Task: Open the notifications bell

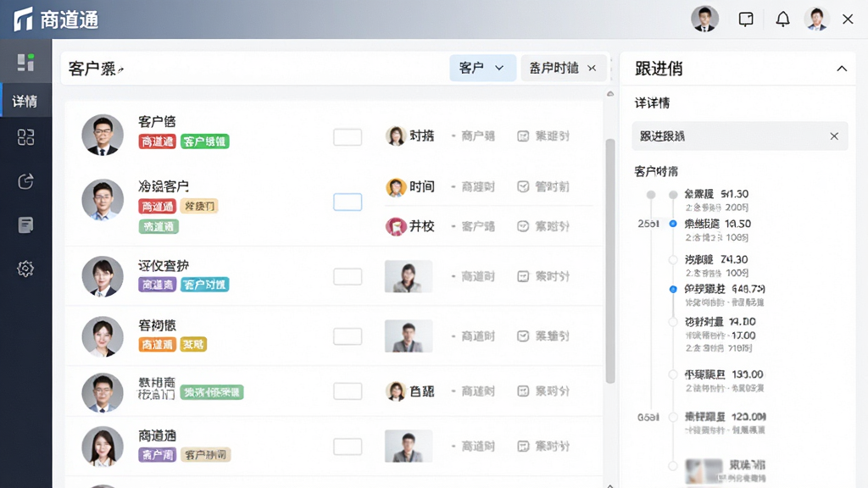Action: pyautogui.click(x=782, y=19)
